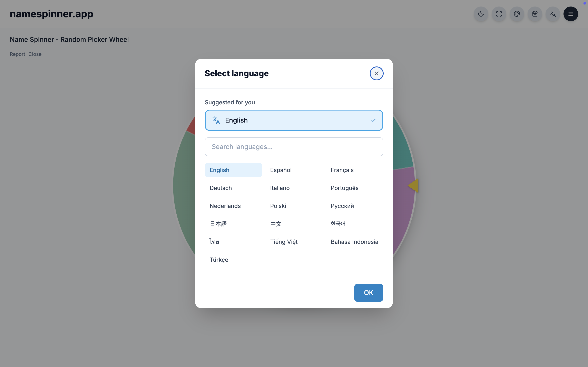Image resolution: width=588 pixels, height=367 pixels.
Task: Toggle dark mode moon icon
Action: [x=481, y=14]
